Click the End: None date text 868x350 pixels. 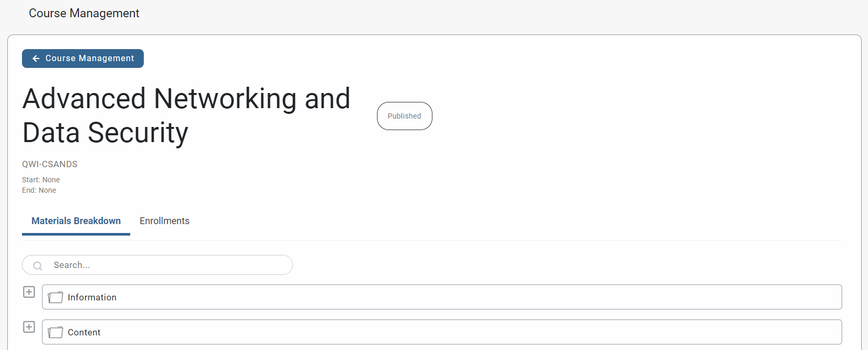[39, 190]
